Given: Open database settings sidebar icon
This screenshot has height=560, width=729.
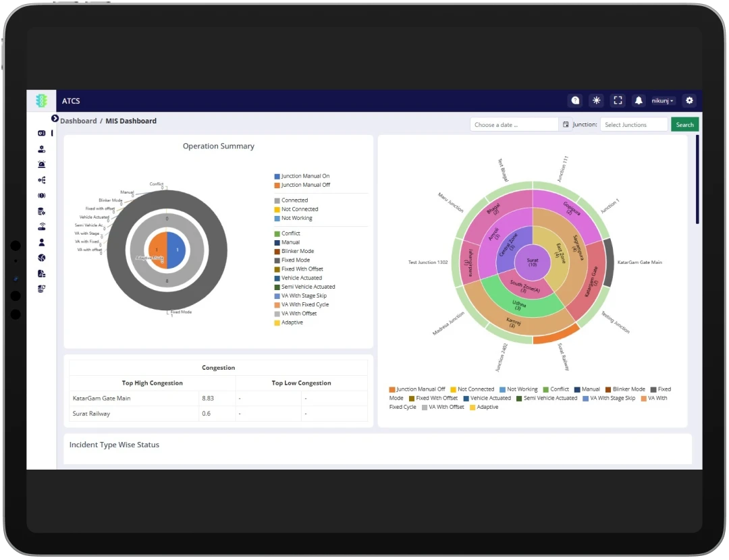Looking at the screenshot, I should [x=41, y=211].
